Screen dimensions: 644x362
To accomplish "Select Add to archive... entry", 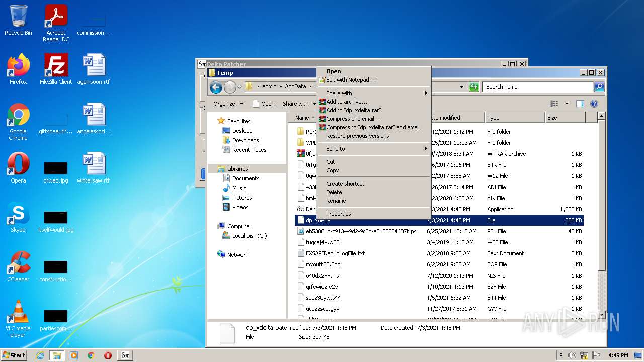I will pos(373,102).
